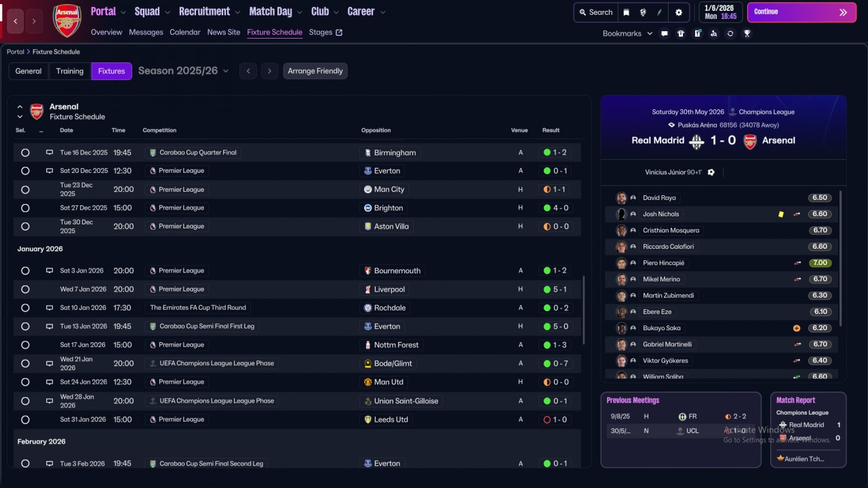This screenshot has height=488, width=868.
Task: Select the Aston Villa fixture radio button
Action: pos(25,226)
